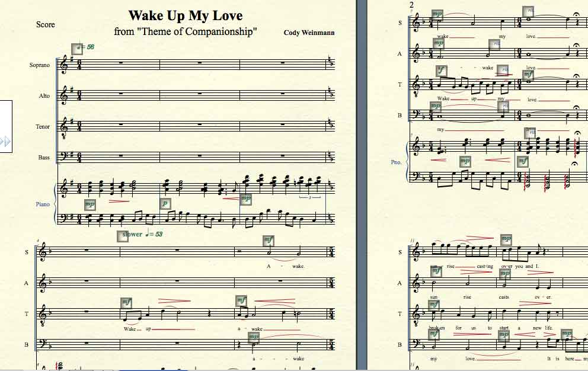Click the blue 'Piano' staff name
This screenshot has width=588, height=371.
point(43,204)
